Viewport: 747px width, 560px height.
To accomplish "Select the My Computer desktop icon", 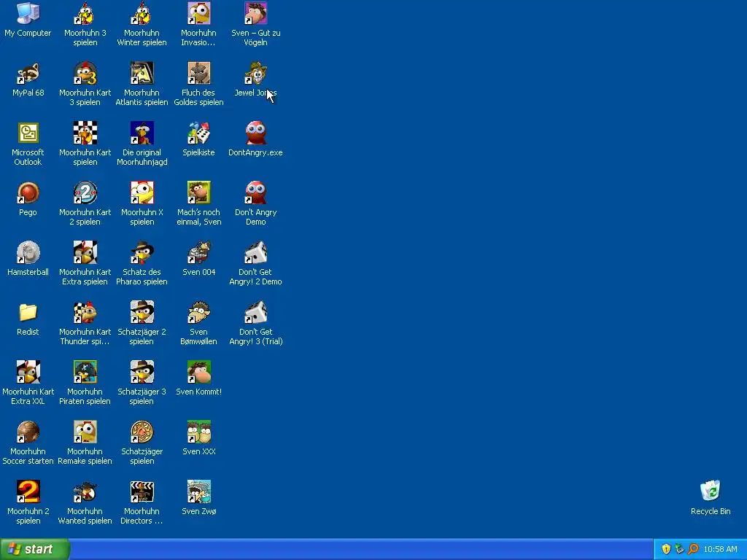I will pos(28,13).
